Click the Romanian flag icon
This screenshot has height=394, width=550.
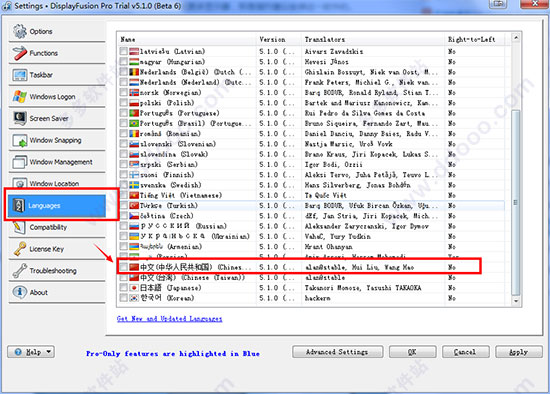tap(134, 134)
